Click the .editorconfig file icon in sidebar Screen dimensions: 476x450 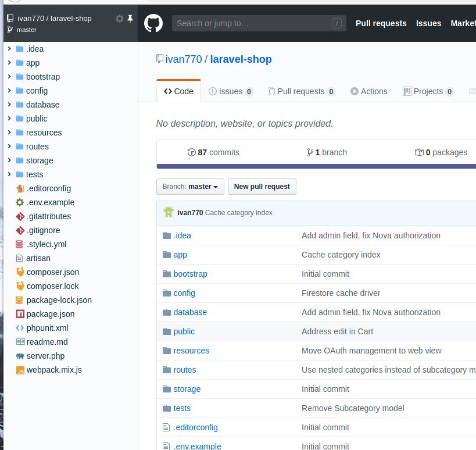(20, 188)
